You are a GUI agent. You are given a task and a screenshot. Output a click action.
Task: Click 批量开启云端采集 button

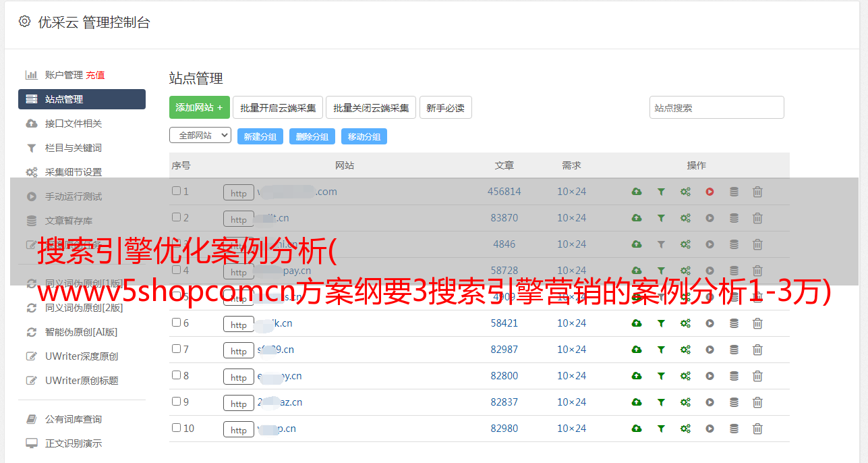(278, 107)
